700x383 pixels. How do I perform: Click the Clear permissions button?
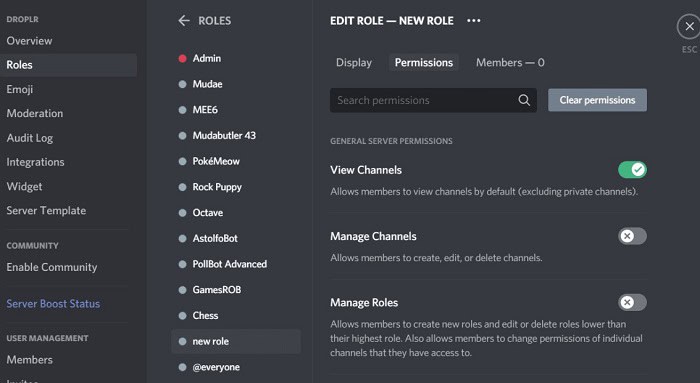597,100
